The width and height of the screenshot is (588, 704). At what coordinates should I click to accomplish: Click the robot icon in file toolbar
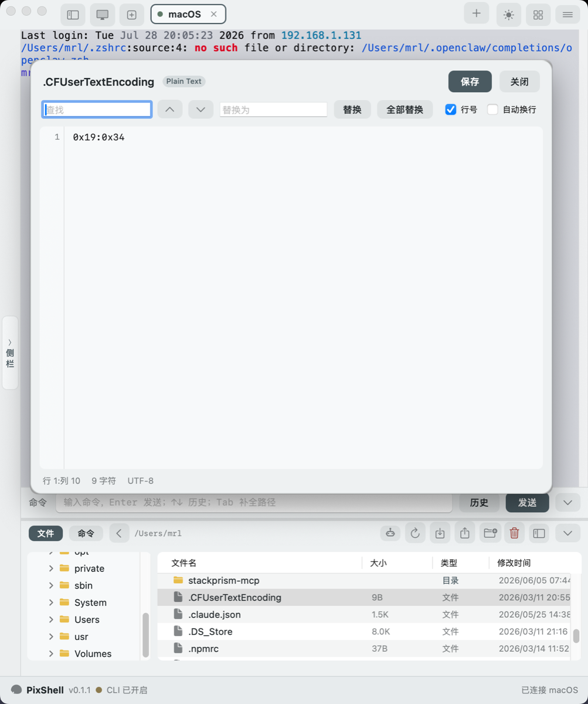[390, 533]
